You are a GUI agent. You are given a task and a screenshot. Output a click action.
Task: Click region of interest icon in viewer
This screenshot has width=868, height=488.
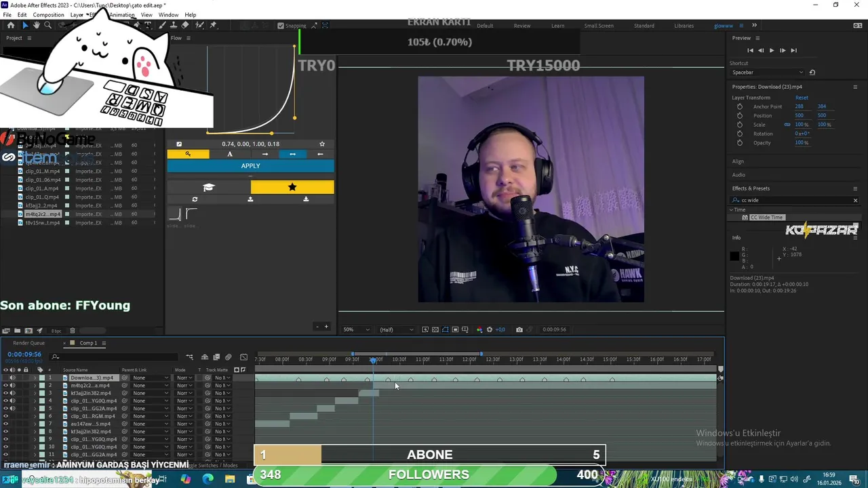click(x=456, y=329)
